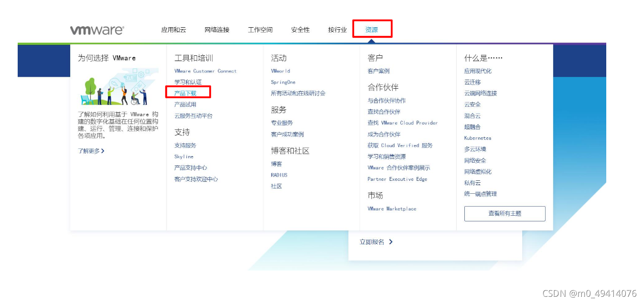
Task: Open 应用现代化 topic
Action: pos(478,71)
